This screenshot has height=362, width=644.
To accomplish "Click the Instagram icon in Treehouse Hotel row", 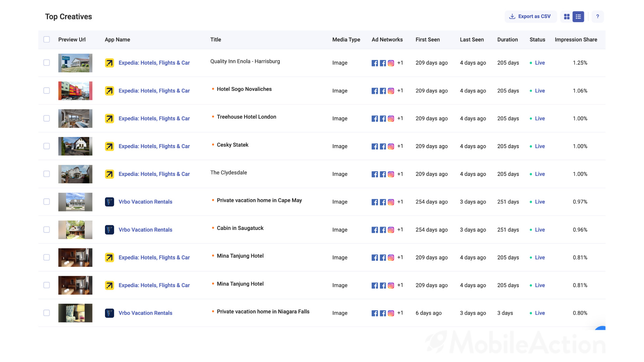I will tap(391, 119).
